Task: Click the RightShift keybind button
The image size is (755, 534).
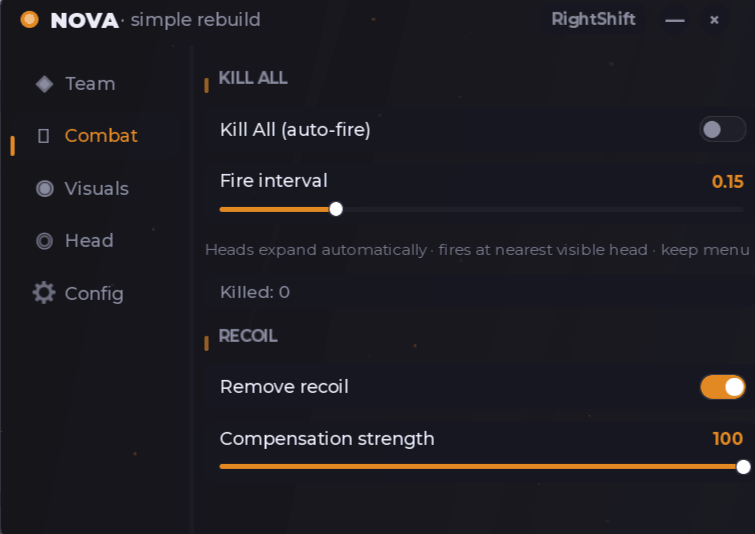Action: [593, 19]
